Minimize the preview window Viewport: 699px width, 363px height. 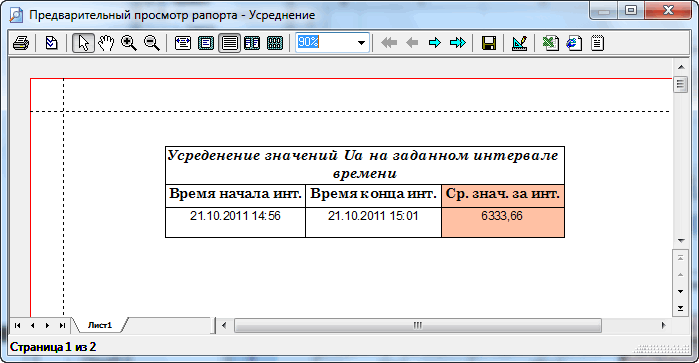[x=604, y=10]
